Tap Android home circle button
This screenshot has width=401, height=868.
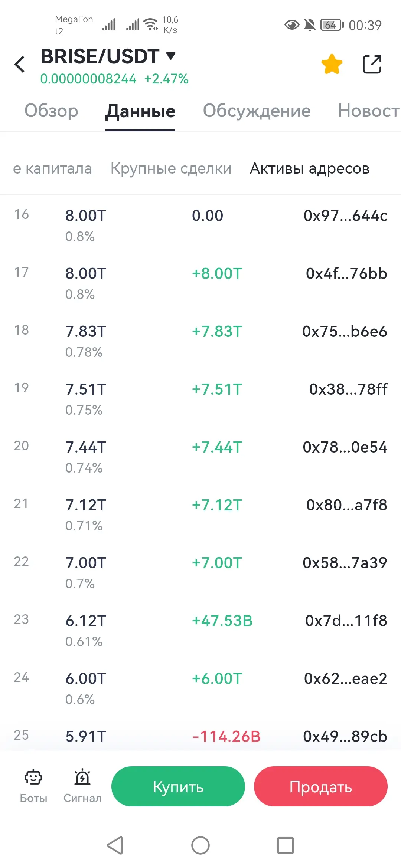pyautogui.click(x=200, y=846)
